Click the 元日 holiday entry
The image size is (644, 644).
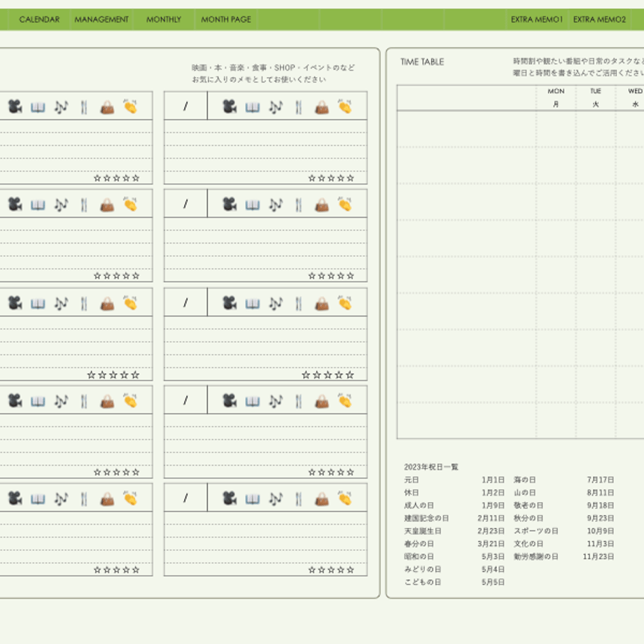click(411, 479)
